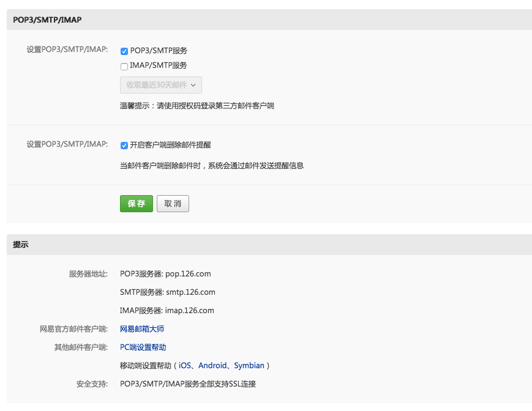
Task: Click the 温馨提示 authorization code hint text
Action: pyautogui.click(x=197, y=106)
